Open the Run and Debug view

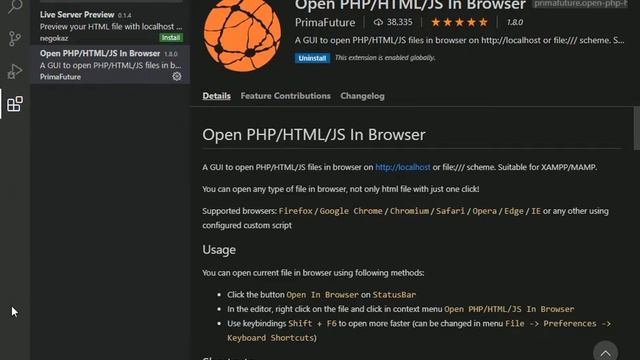coord(15,71)
